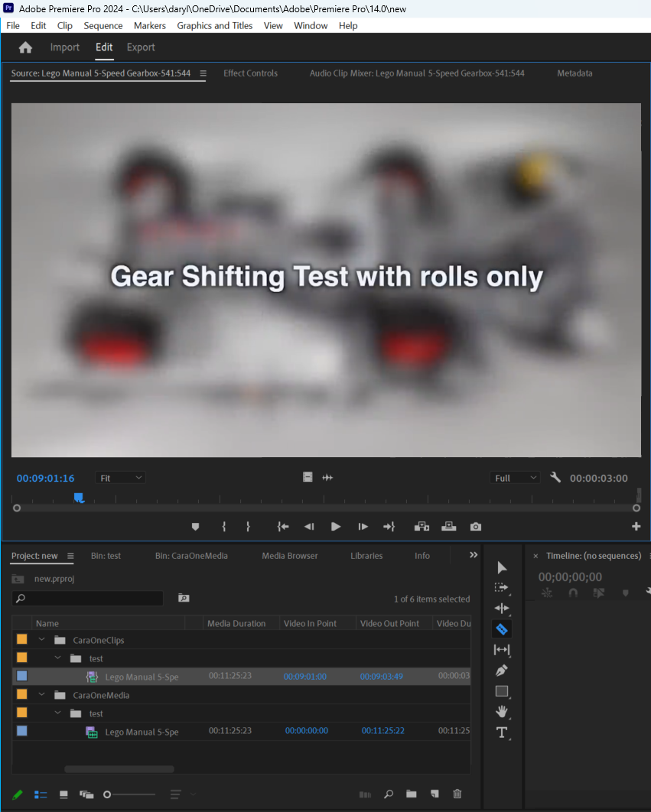Viewport: 651px width, 812px height.
Task: Open the Sequence menu
Action: point(103,25)
